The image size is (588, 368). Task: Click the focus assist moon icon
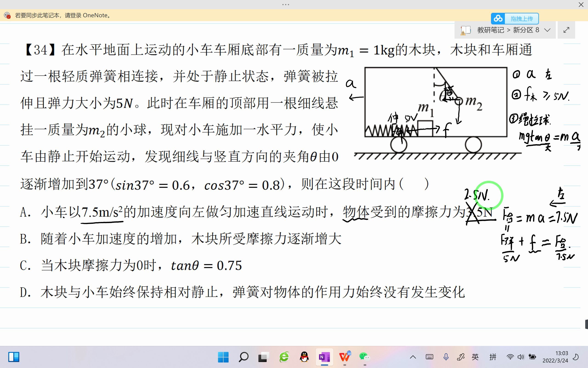pos(576,357)
